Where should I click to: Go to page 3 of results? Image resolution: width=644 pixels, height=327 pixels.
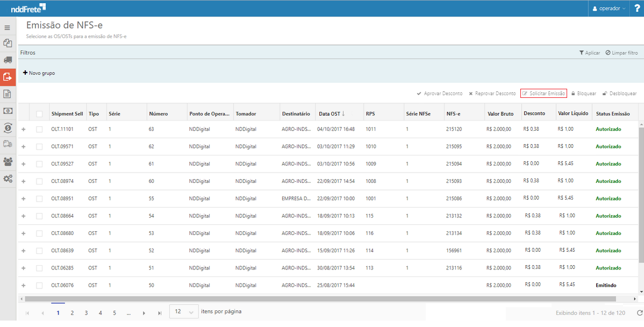(86, 312)
